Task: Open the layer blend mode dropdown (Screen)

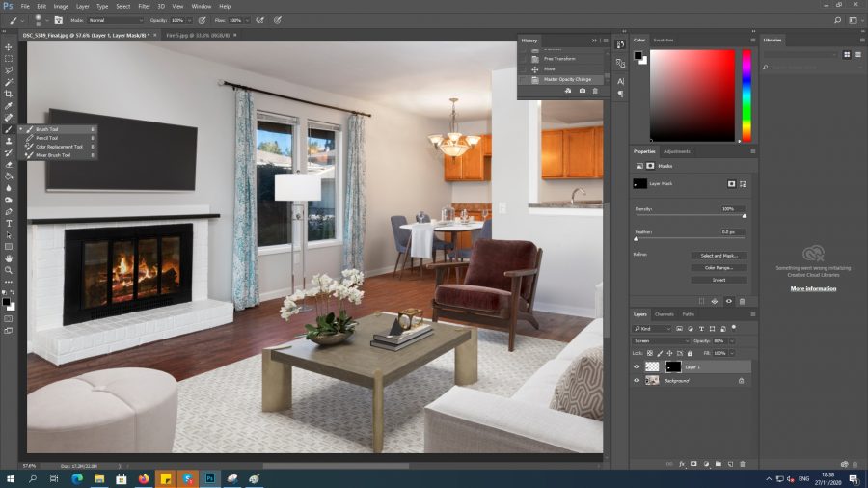Action: pos(661,340)
